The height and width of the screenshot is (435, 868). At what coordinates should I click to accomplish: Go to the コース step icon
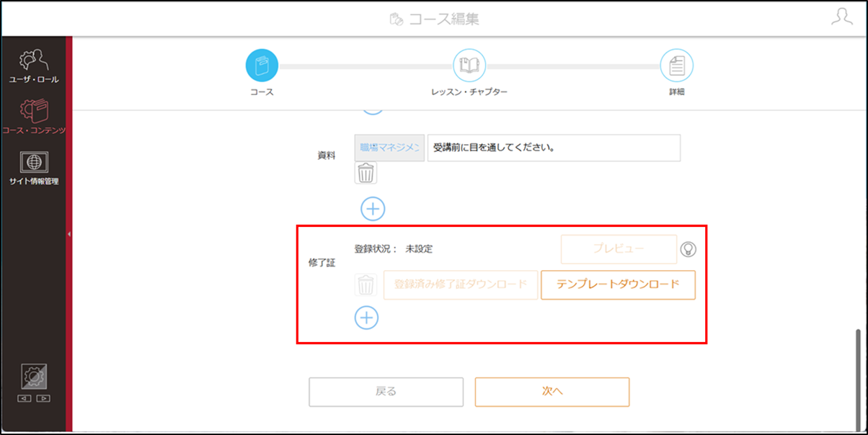click(x=262, y=66)
